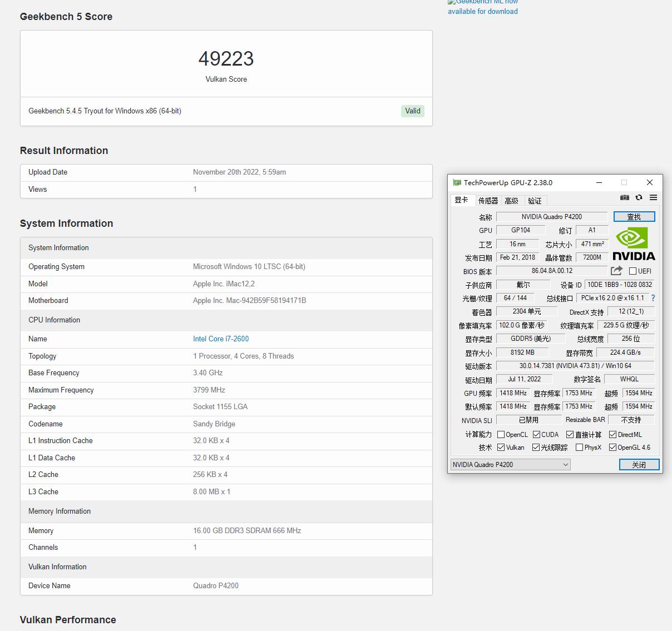The height and width of the screenshot is (631, 672).
Task: Click the driver version field 30.0.14.7381
Action: point(575,366)
